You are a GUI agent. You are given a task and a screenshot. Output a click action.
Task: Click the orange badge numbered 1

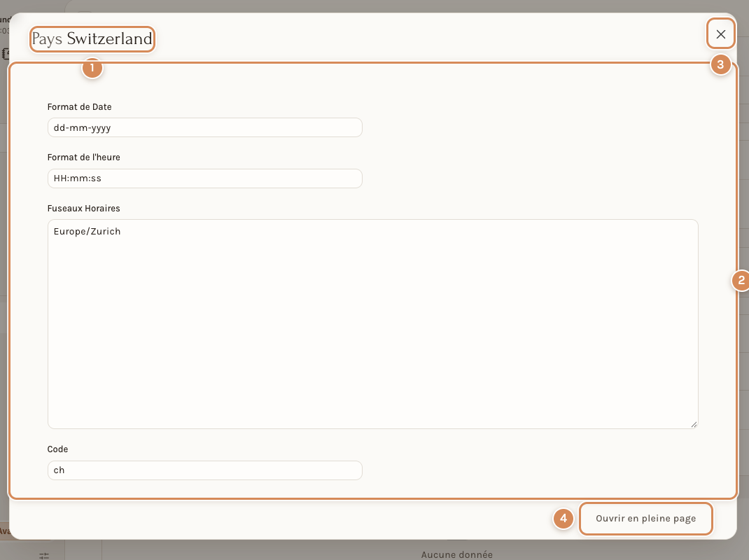coord(92,68)
